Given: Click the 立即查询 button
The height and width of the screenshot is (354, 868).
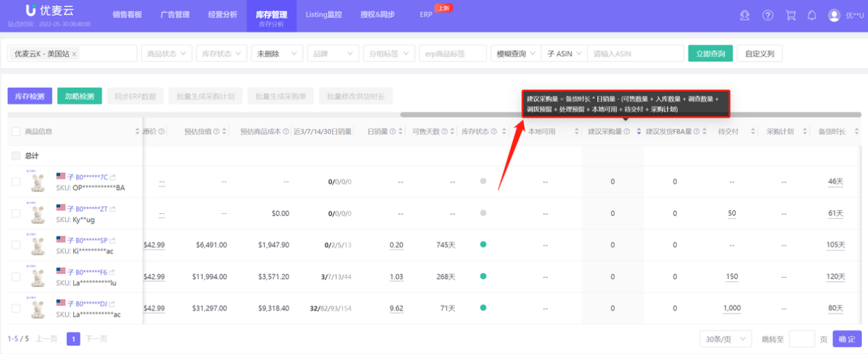Looking at the screenshot, I should (710, 54).
